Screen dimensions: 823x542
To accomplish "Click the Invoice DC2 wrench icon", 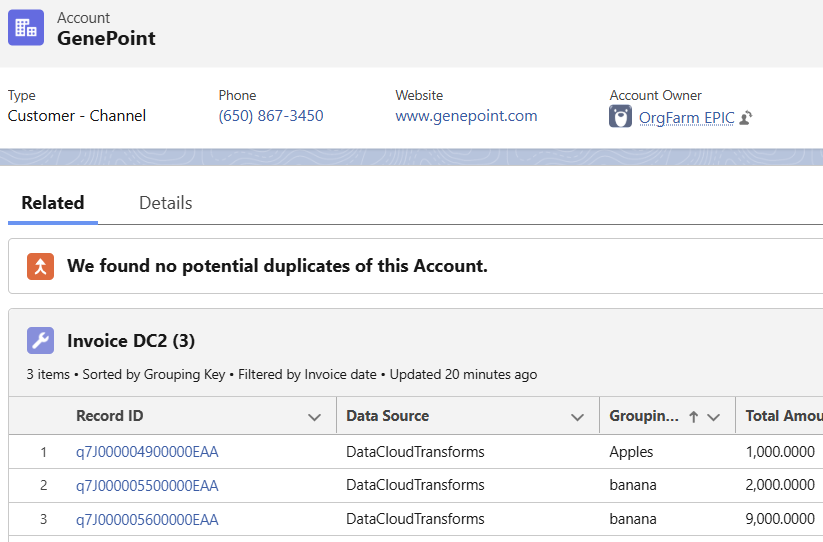I will coord(40,341).
